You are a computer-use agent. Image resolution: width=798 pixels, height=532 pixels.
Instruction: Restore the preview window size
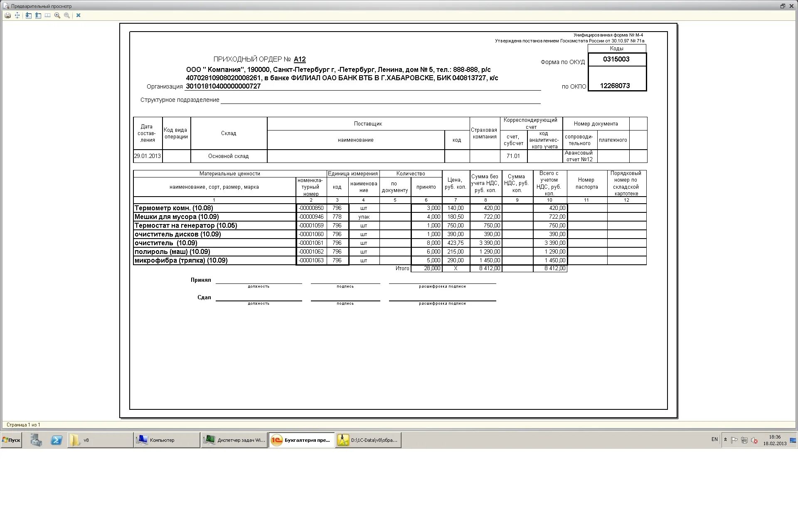point(783,6)
